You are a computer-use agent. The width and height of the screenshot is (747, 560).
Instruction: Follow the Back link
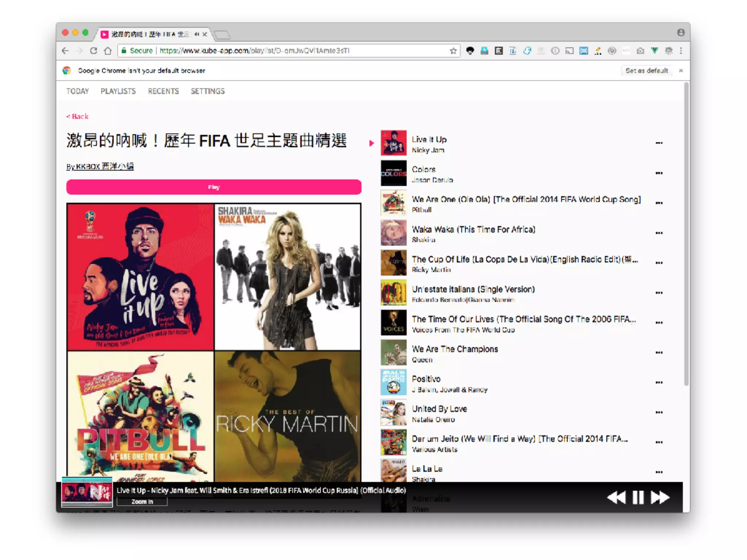77,116
